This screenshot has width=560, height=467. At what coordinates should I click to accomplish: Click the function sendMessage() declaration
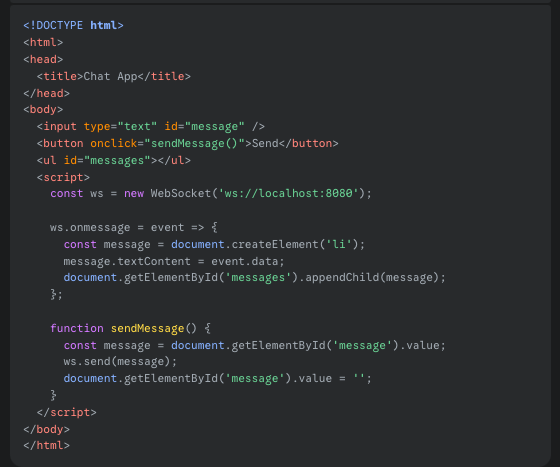[x=130, y=328]
